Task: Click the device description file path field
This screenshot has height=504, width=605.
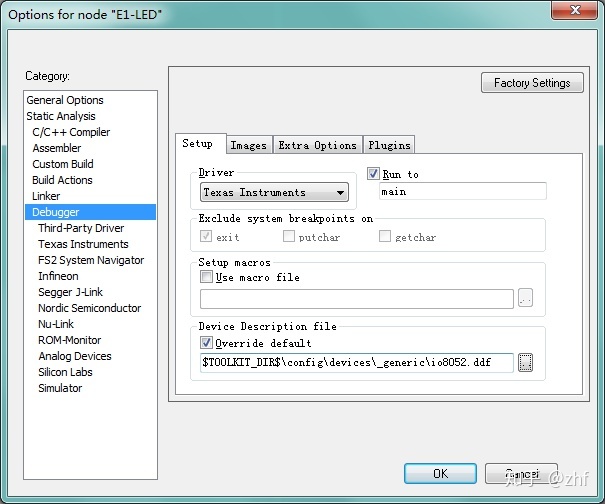Action: tap(357, 362)
